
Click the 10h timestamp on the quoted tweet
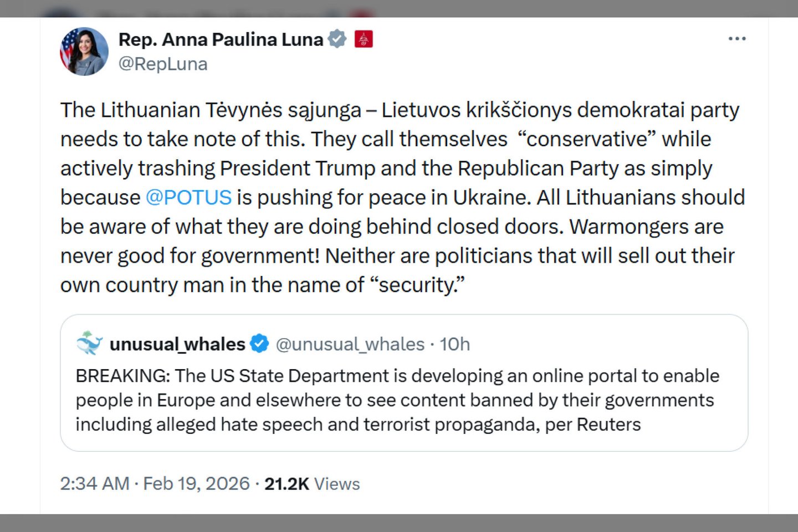(x=456, y=344)
